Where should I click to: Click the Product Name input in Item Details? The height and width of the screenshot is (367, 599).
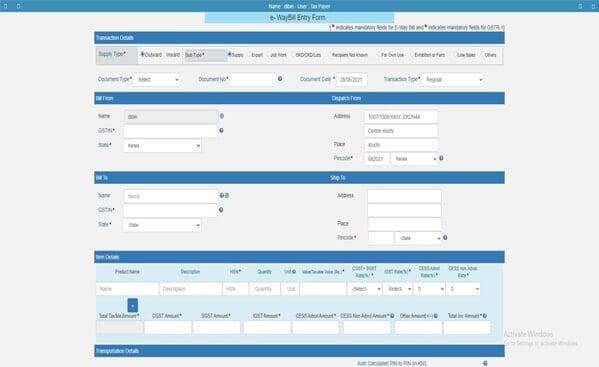point(127,289)
